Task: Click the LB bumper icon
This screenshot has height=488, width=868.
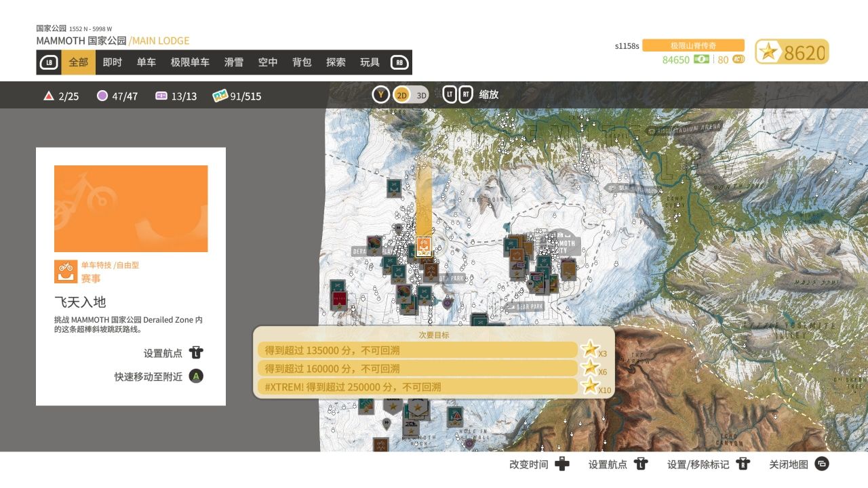Action: point(49,62)
